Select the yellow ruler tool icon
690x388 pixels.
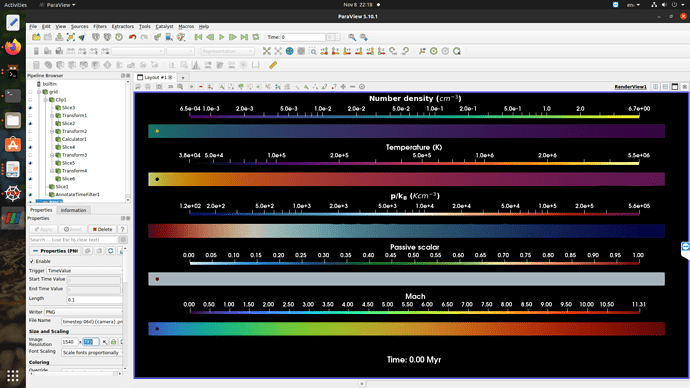click(273, 65)
